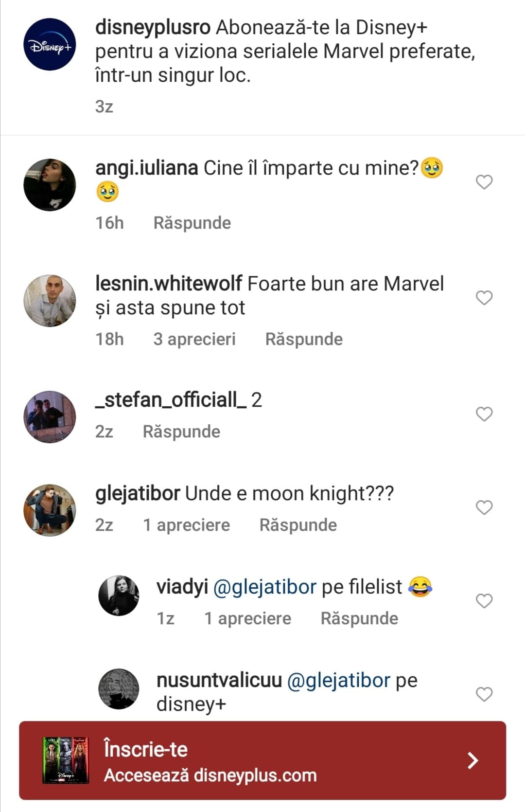Viewport: 525px width, 812px height.
Task: Tap the Marvel series thumbnail in the banner
Action: (x=66, y=760)
